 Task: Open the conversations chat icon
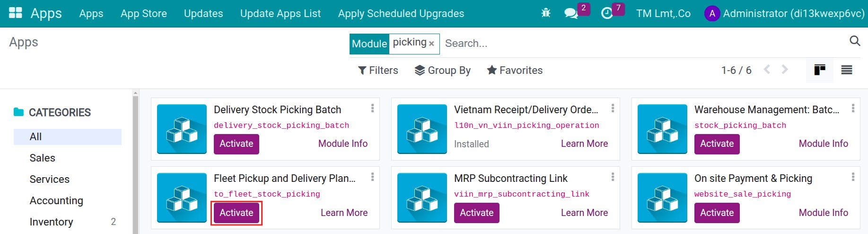point(571,13)
